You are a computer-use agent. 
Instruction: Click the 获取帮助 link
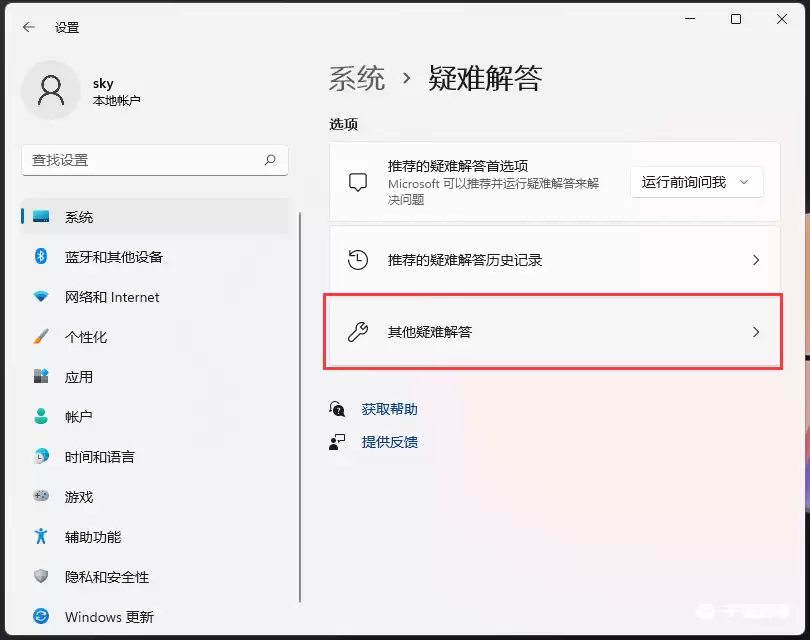[389, 409]
